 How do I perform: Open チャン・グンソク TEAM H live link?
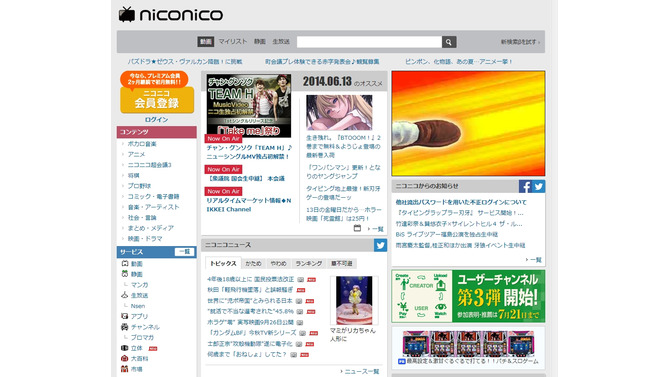point(249,152)
